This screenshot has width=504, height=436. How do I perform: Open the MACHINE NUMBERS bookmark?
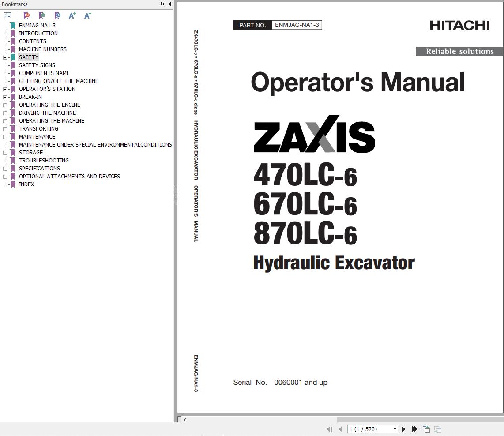coord(43,49)
